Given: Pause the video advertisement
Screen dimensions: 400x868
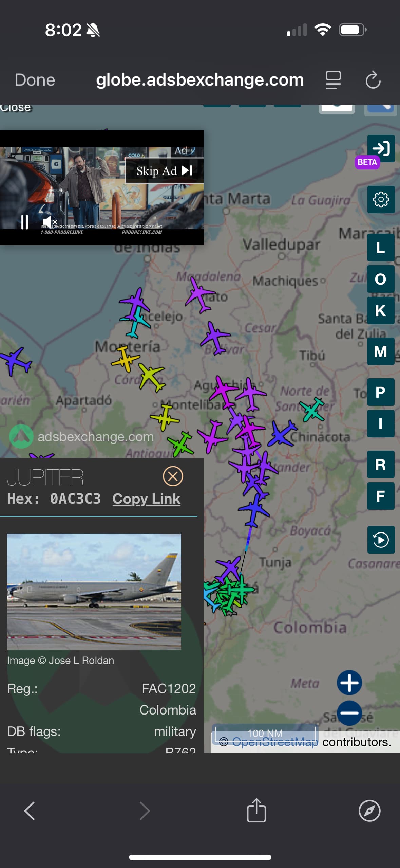Looking at the screenshot, I should pyautogui.click(x=24, y=222).
